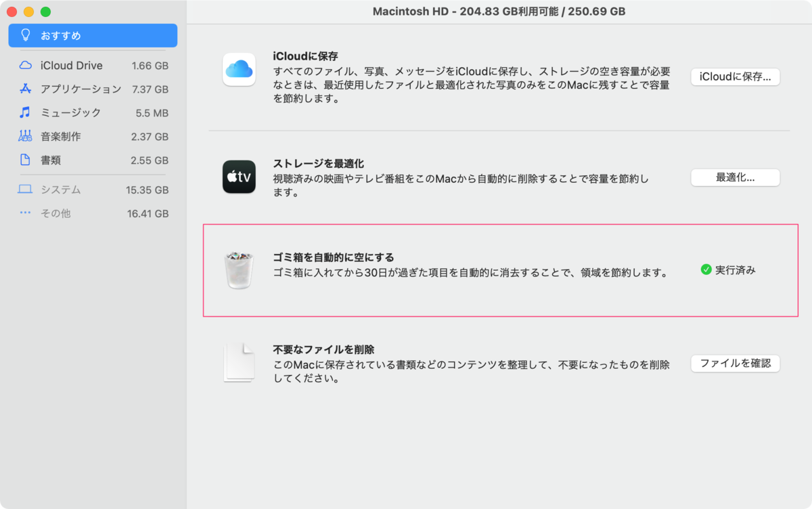The height and width of the screenshot is (509, 812).
Task: Click the システム label in sidebar
Action: pos(60,190)
